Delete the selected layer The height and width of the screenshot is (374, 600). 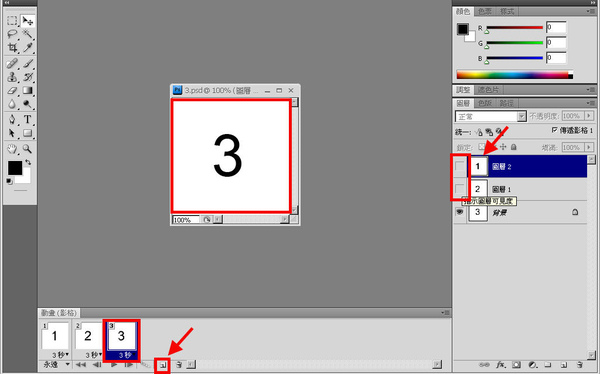pyautogui.click(x=580, y=364)
